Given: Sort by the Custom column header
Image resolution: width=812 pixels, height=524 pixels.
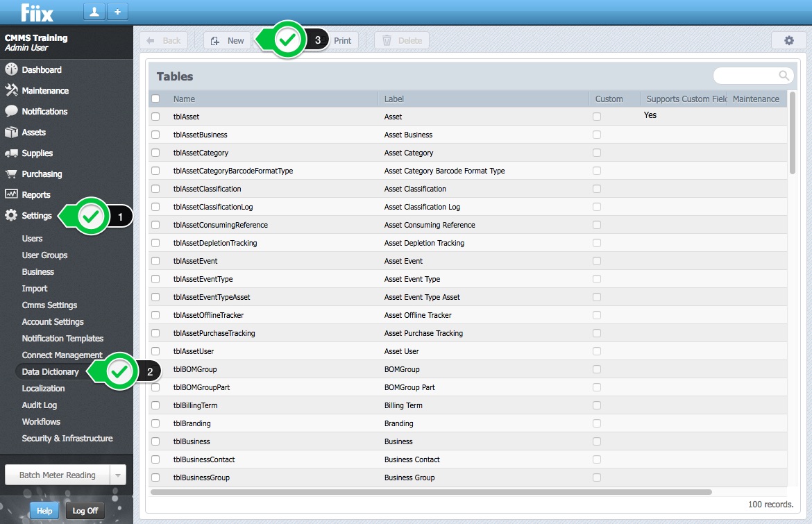Looking at the screenshot, I should (x=609, y=99).
